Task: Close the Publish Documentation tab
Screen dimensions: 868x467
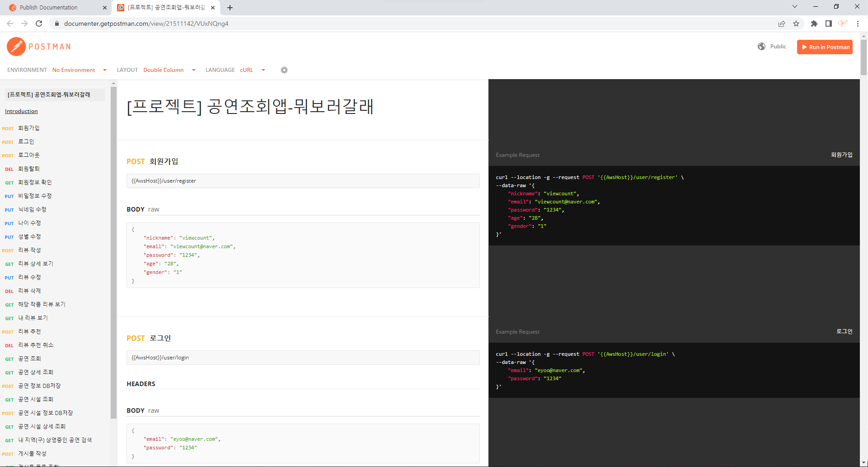Action: coord(105,8)
